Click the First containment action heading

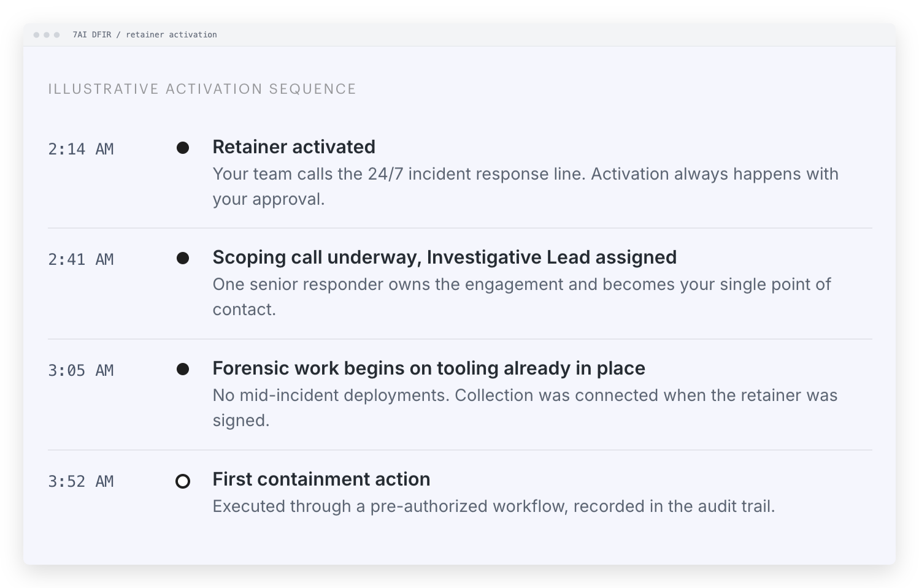pos(321,479)
